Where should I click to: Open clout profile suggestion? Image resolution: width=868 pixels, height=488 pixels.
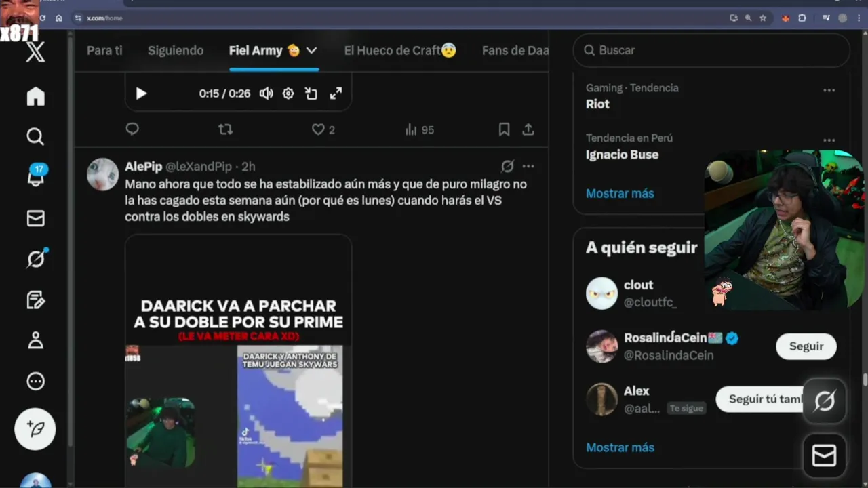tap(638, 285)
